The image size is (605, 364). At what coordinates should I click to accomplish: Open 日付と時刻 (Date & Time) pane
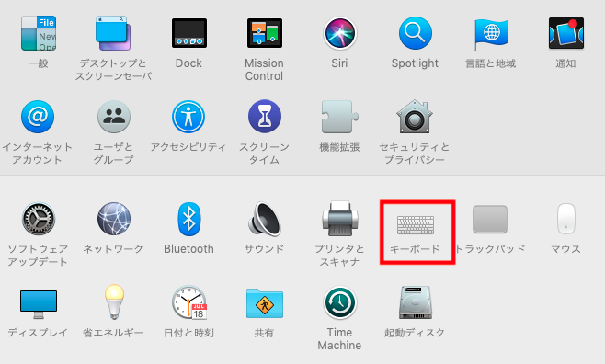click(189, 302)
